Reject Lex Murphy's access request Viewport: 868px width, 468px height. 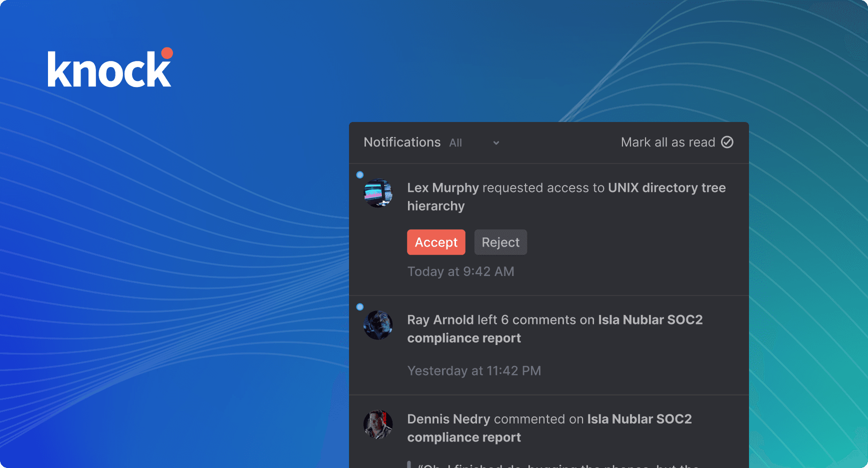coord(500,242)
